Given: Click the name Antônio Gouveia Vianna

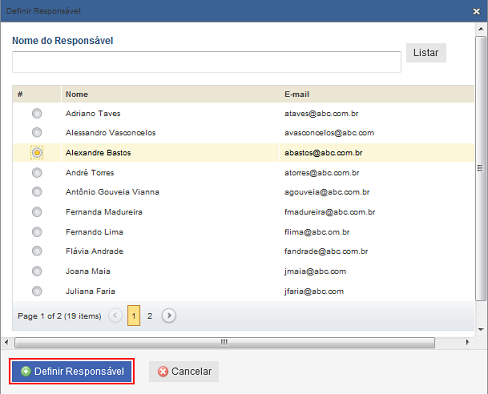Looking at the screenshot, I should point(112,192).
